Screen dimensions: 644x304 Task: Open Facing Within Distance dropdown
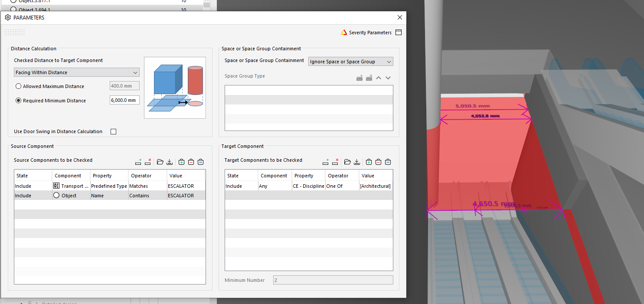(77, 72)
